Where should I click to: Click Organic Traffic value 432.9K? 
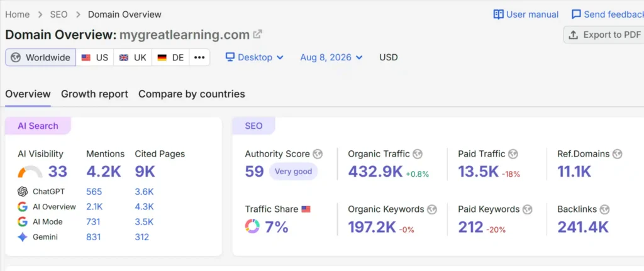point(375,172)
